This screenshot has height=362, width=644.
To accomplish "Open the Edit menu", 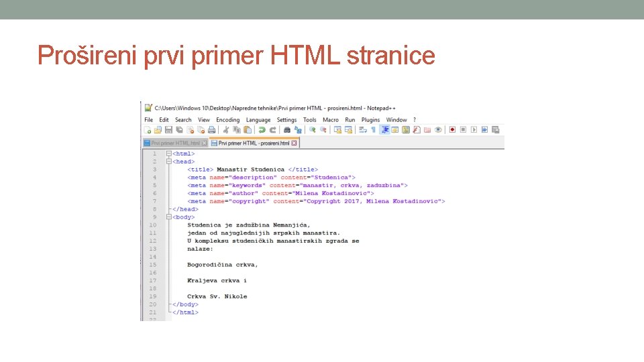I will pyautogui.click(x=164, y=120).
